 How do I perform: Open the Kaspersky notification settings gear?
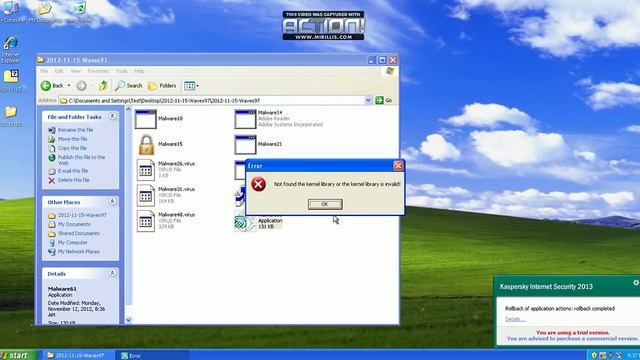636,282
